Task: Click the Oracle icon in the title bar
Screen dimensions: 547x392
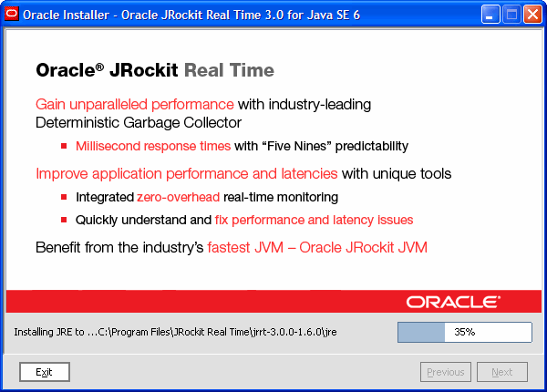Action: [12, 15]
